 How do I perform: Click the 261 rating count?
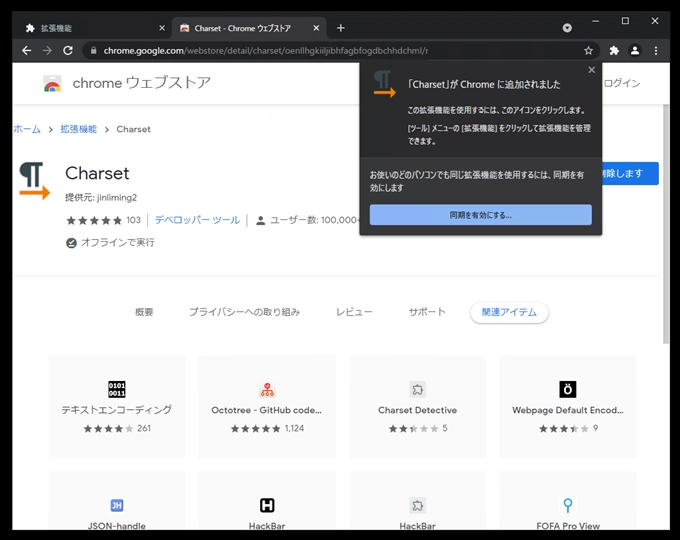tap(144, 429)
